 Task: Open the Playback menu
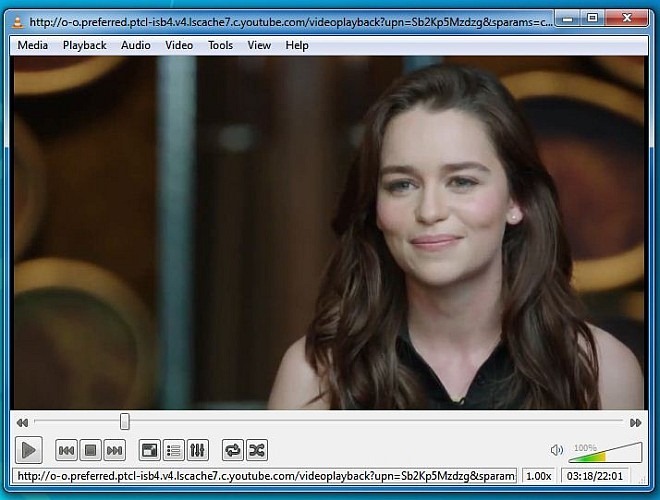(84, 45)
